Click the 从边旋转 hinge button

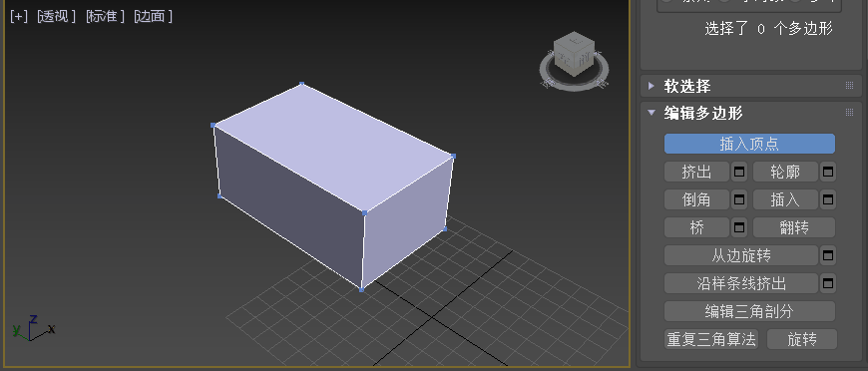(x=741, y=255)
